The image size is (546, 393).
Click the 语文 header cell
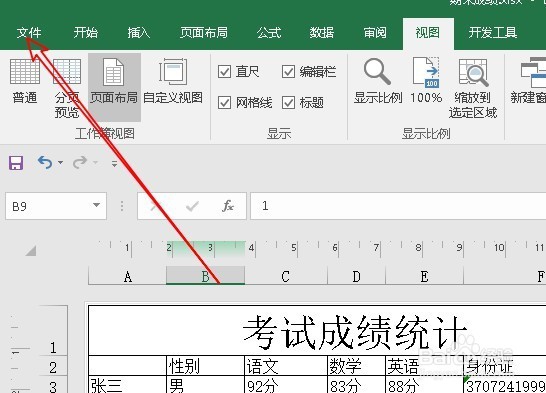tap(286, 366)
